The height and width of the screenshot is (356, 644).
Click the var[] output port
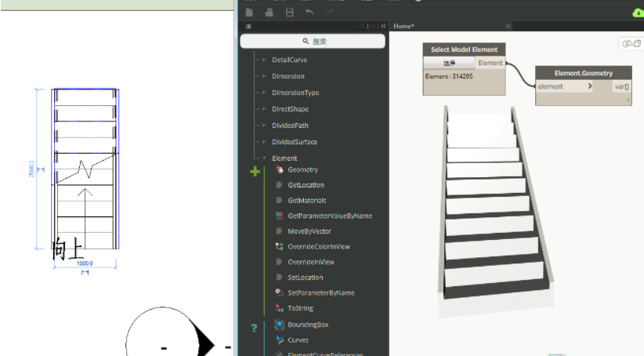(x=621, y=86)
